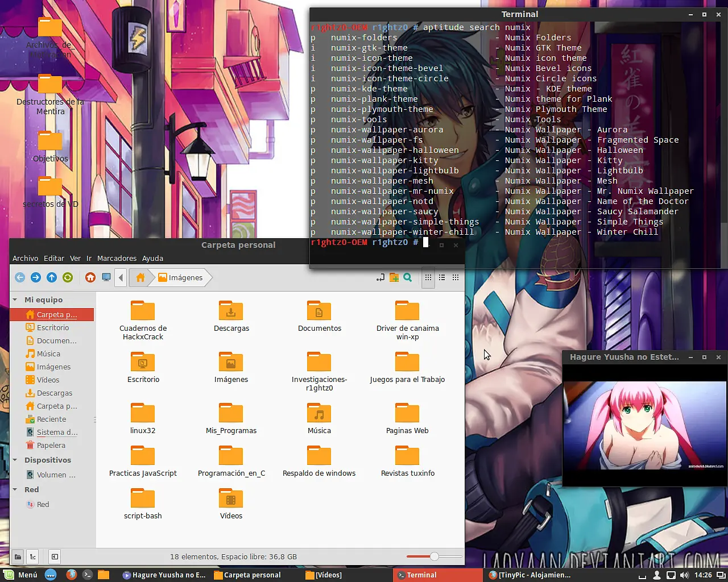The image size is (728, 582).
Task: Click the image in the Hagure Yuusha window
Action: [x=644, y=425]
